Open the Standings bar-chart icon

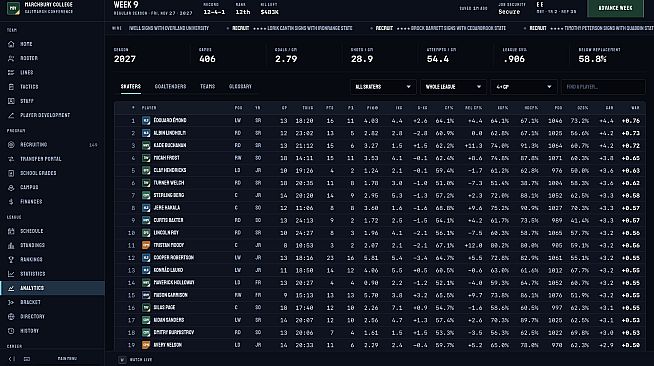(11, 245)
